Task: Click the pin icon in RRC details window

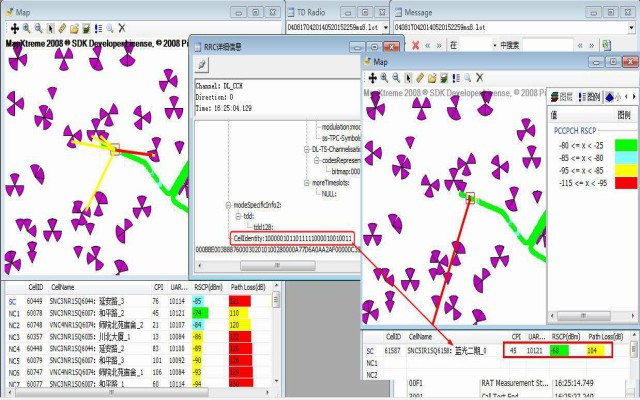Action: [x=200, y=64]
